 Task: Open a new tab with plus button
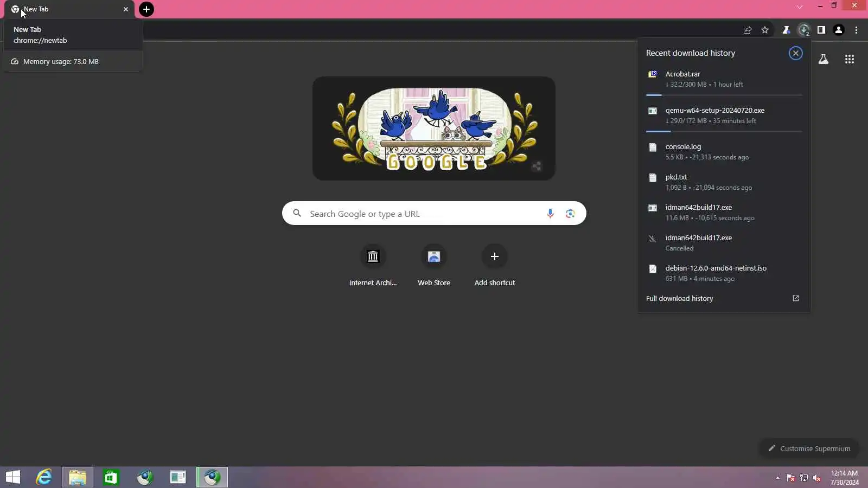[146, 9]
